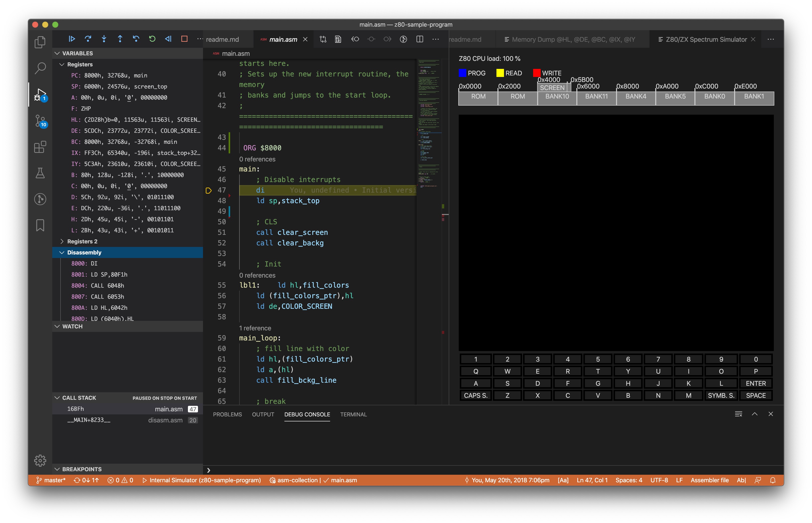Expand the Registers 2 section
812x523 pixels.
[x=82, y=241]
